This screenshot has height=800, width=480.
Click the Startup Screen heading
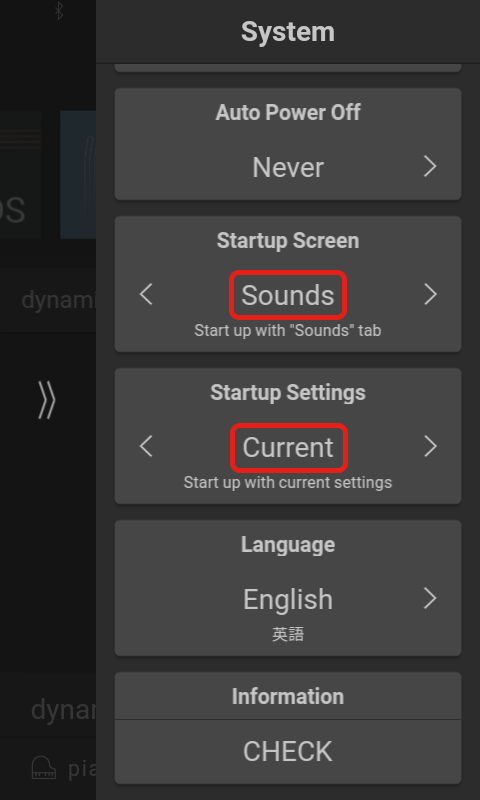(288, 240)
